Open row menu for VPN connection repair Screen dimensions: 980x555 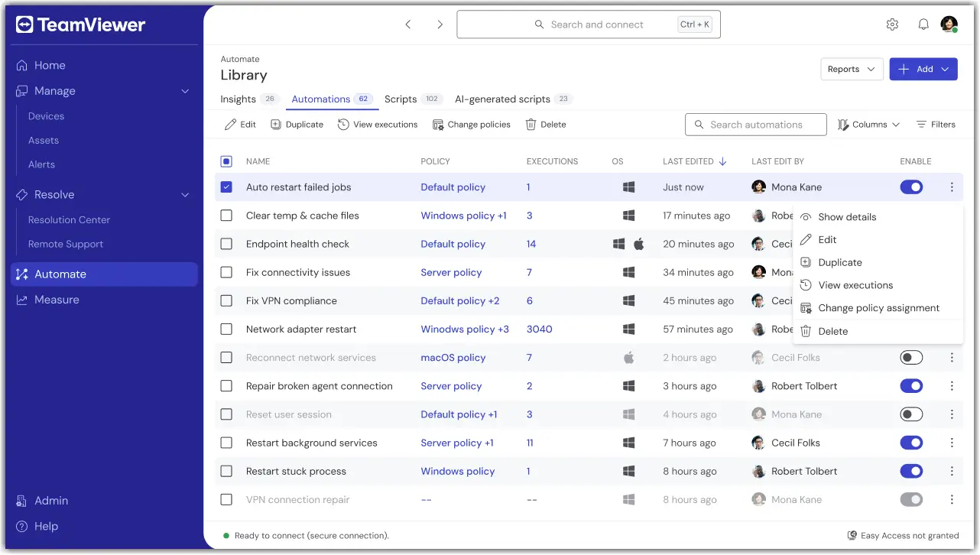pos(952,500)
